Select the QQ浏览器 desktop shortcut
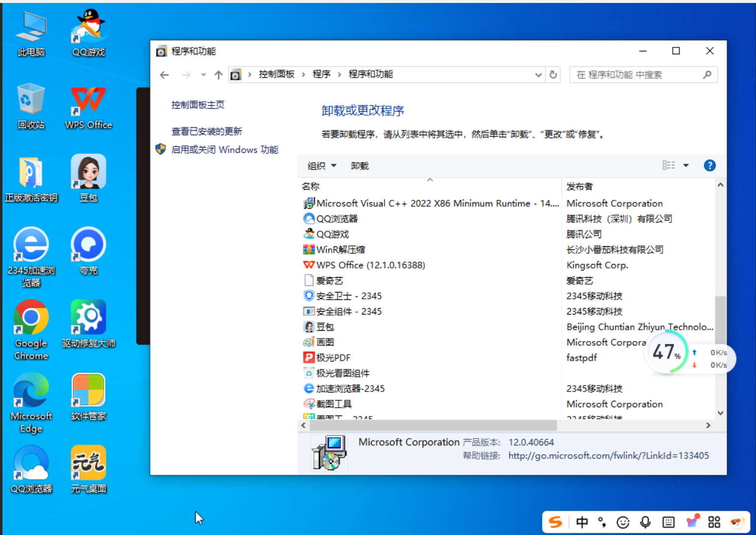This screenshot has width=756, height=535. pos(31,469)
